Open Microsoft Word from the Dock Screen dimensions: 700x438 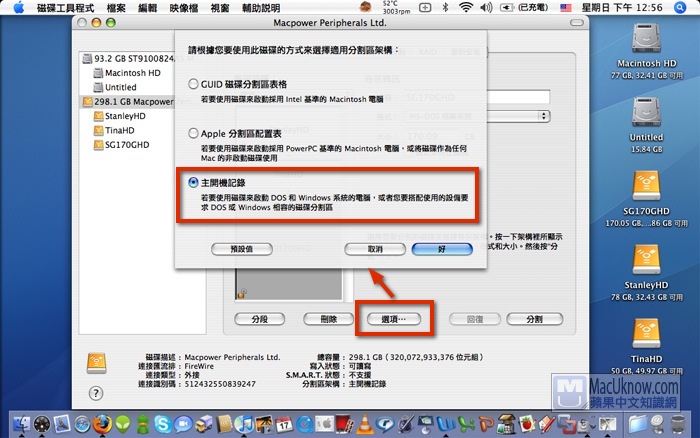click(x=446, y=424)
